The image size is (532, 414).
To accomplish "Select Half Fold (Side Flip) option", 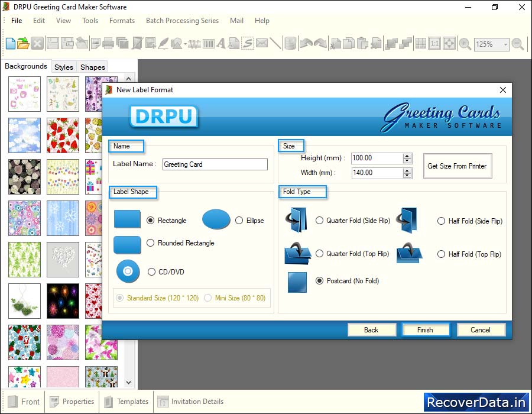I will click(441, 221).
